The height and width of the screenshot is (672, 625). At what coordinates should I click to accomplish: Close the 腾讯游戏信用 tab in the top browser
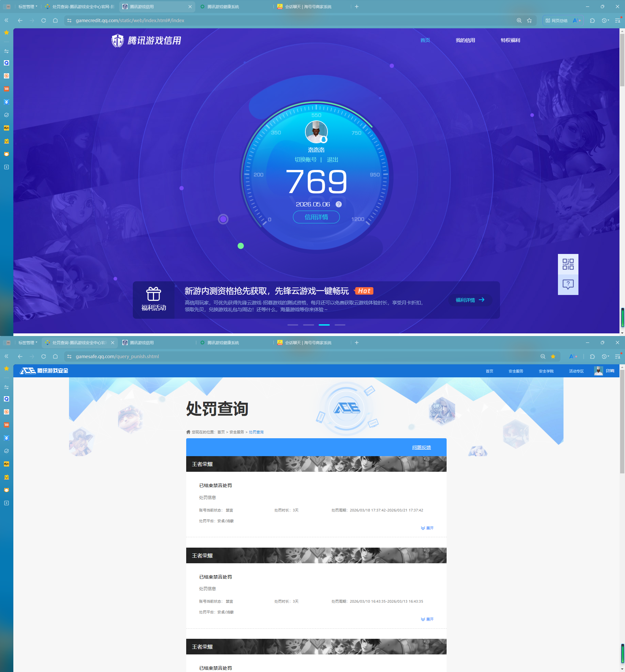pos(190,7)
